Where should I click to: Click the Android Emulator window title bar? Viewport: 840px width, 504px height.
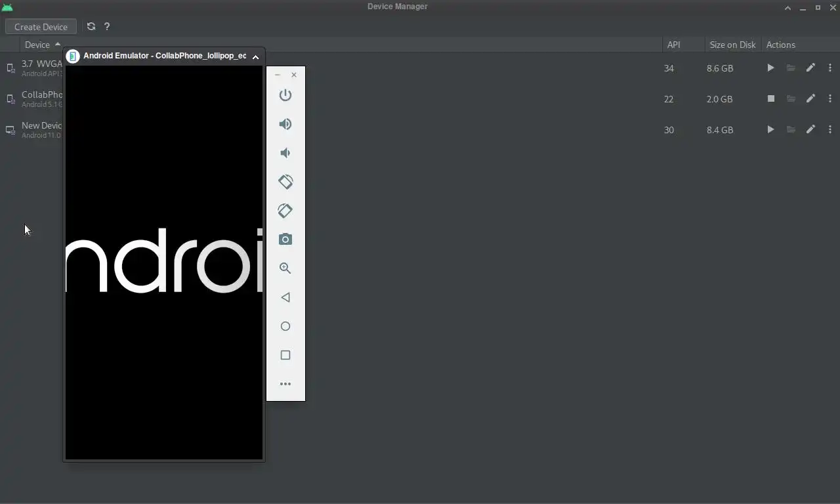tap(164, 56)
